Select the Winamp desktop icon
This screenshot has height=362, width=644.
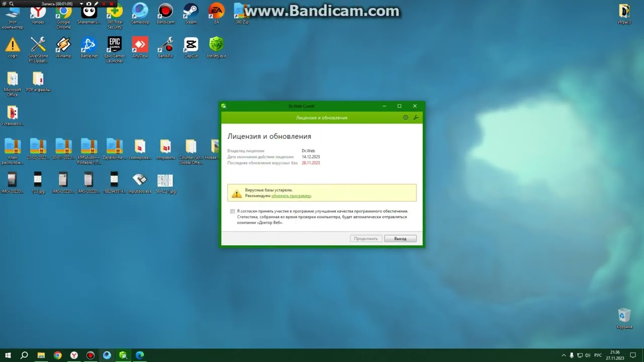click(63, 47)
